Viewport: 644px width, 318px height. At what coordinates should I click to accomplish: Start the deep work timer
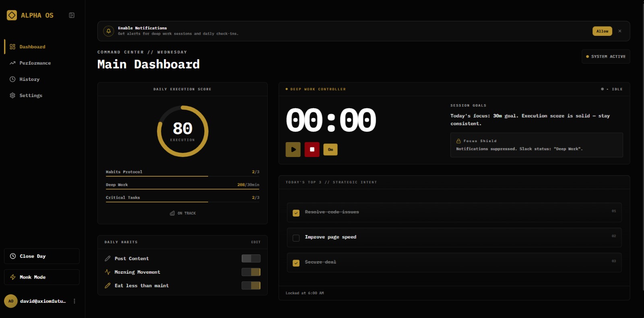(x=293, y=149)
